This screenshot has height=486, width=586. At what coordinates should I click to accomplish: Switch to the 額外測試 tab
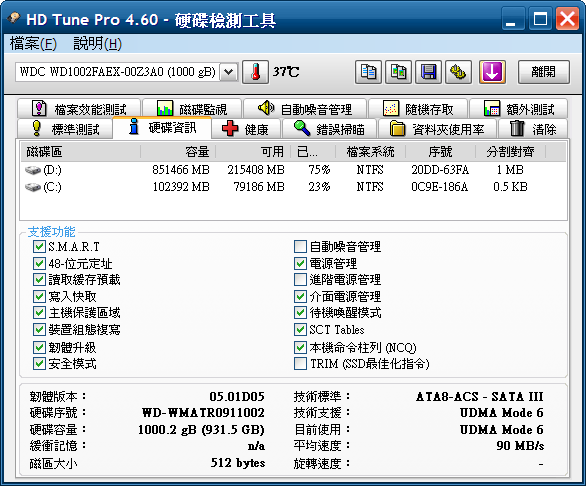pyautogui.click(x=519, y=109)
